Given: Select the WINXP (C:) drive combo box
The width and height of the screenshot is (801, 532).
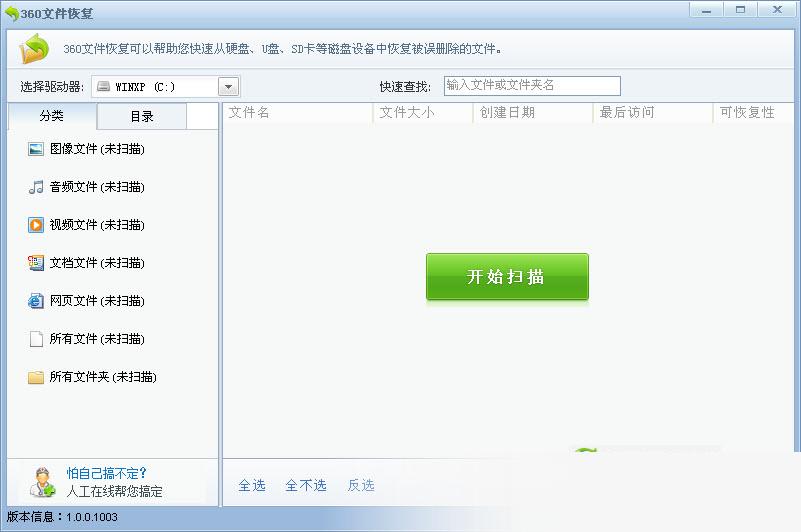Looking at the screenshot, I should pos(166,87).
